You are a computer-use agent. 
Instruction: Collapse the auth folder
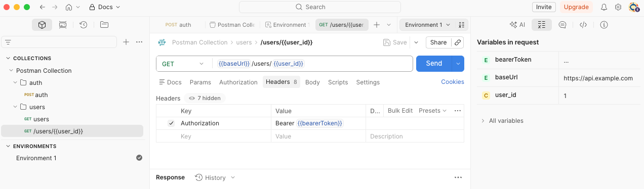pyautogui.click(x=15, y=83)
